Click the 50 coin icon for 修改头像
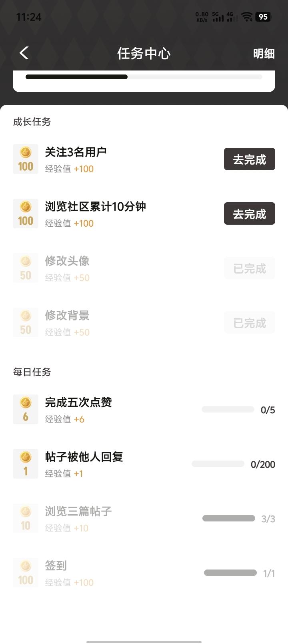 pos(26,268)
